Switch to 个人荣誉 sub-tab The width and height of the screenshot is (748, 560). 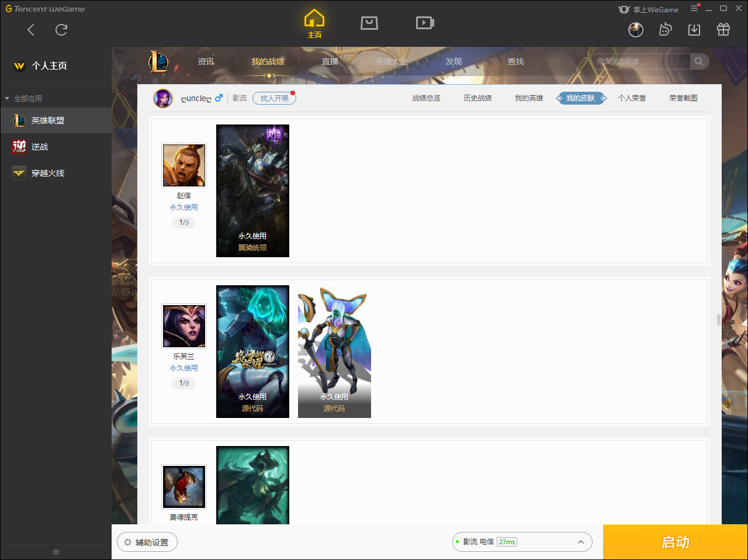pos(632,98)
